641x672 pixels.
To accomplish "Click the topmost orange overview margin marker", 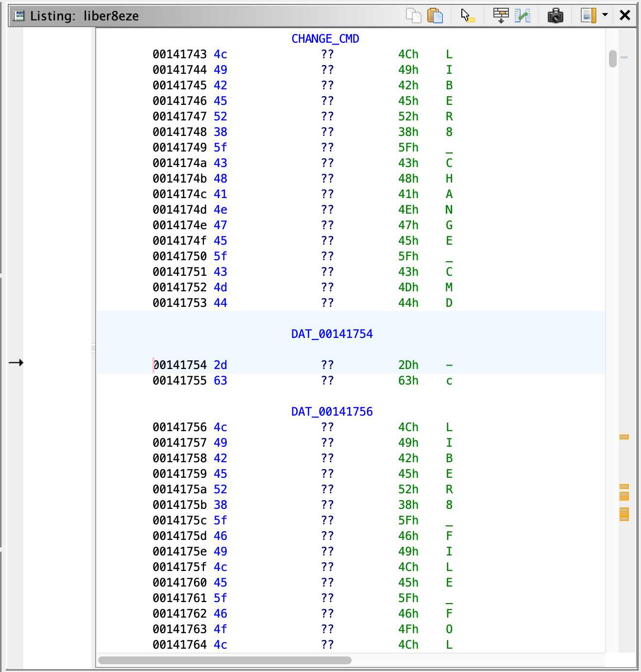I will 624,437.
